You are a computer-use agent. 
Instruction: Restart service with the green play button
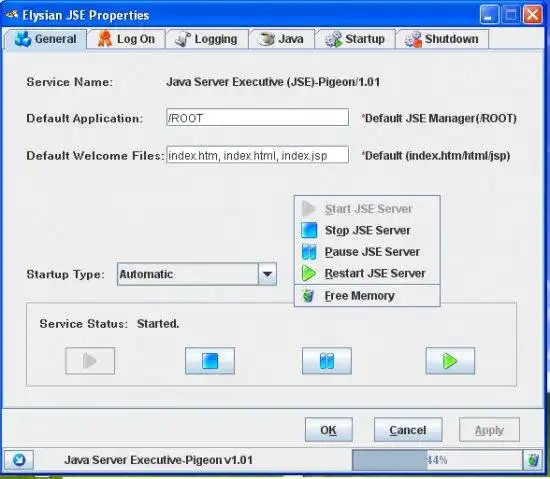coord(450,361)
